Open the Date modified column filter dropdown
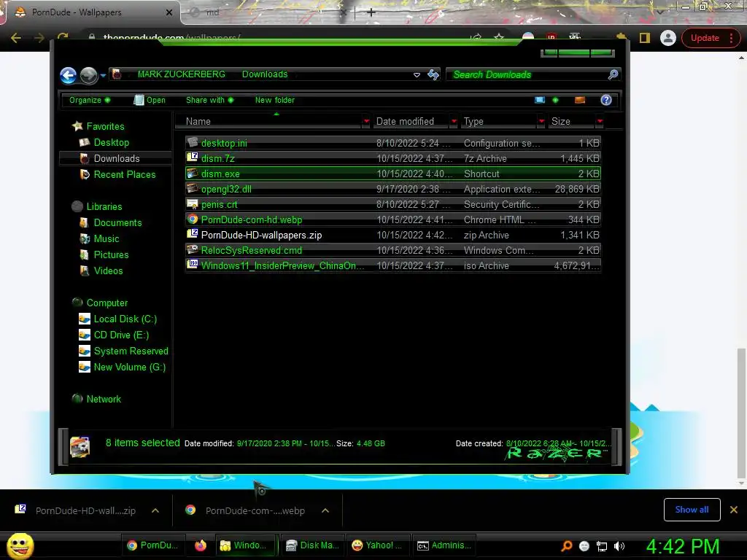 (x=454, y=122)
